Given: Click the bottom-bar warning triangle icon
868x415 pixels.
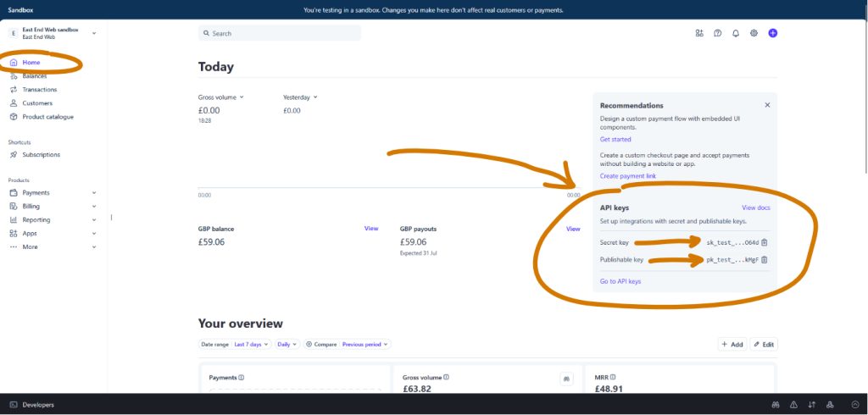Looking at the screenshot, I should click(793, 405).
